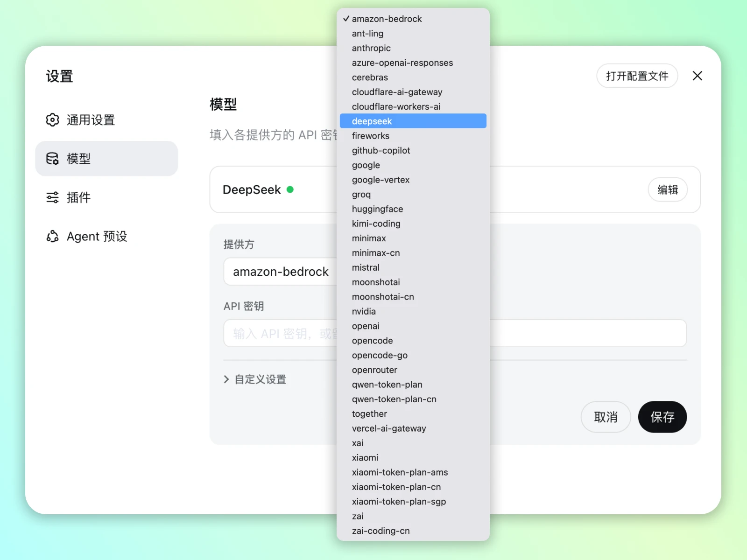Choose xiaomi-token-plan-cn option

[x=413, y=487]
